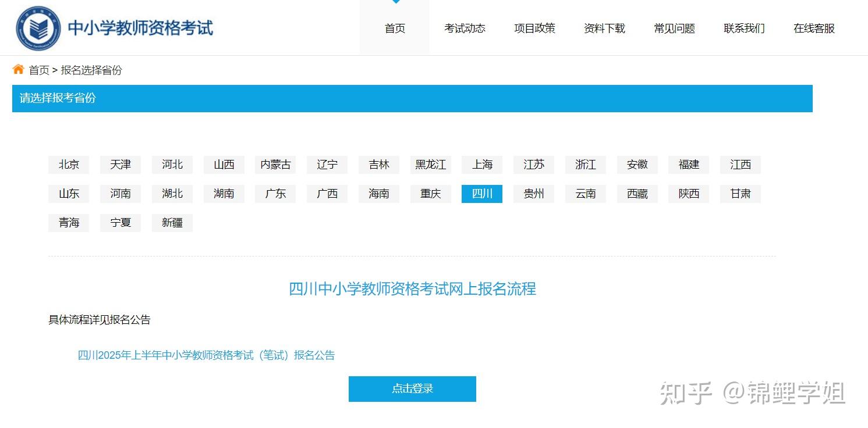Open the 常见问题 FAQ page
Image resolution: width=868 pixels, height=428 pixels.
[x=674, y=27]
